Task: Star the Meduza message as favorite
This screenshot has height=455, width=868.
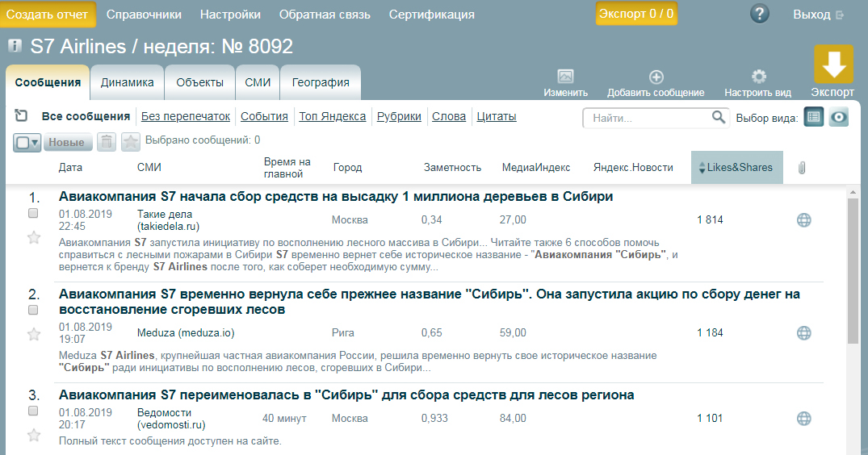Action: 34,334
